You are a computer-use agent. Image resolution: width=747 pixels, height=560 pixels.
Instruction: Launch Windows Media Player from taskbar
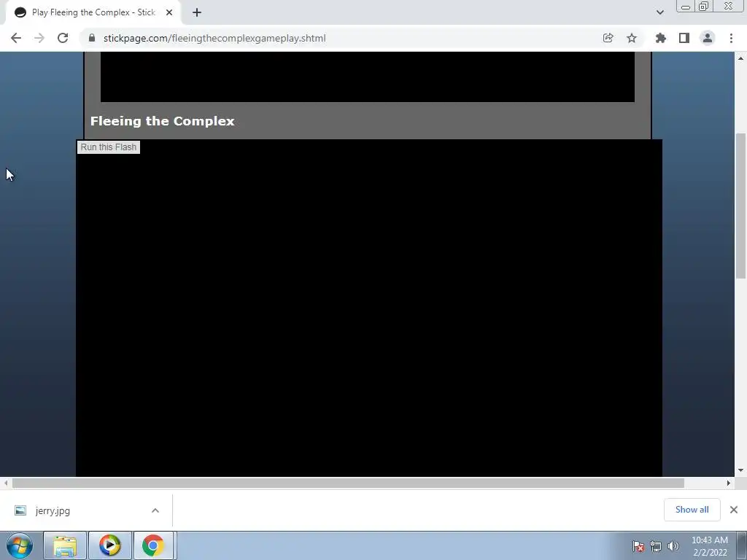tap(109, 545)
